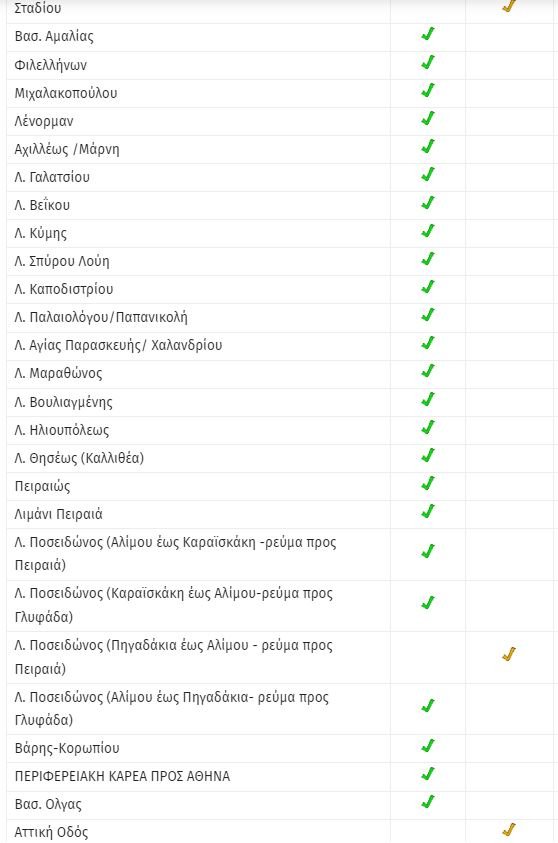Click green checkmark for Λ. Μαραθώνος
Viewport: 558px width, 843px height.
[x=428, y=371]
